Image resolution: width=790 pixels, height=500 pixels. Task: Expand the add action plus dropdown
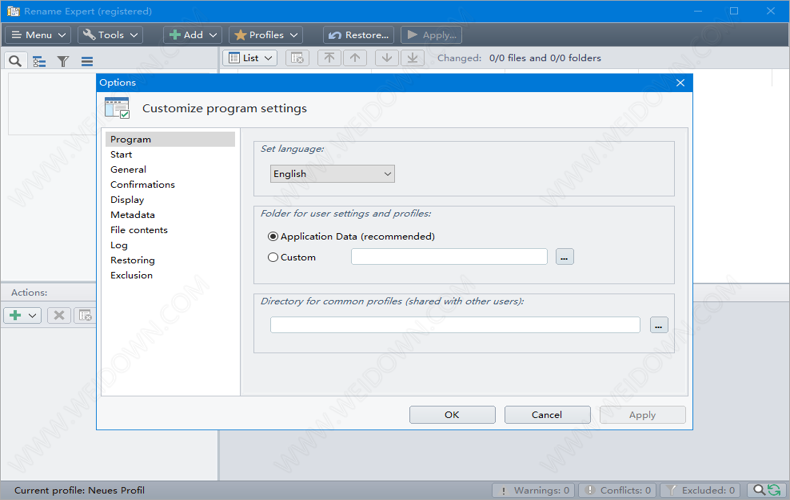[23, 316]
